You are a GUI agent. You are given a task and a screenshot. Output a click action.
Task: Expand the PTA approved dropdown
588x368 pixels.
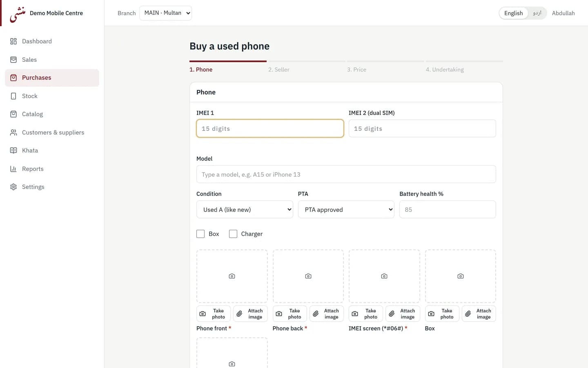pos(346,209)
